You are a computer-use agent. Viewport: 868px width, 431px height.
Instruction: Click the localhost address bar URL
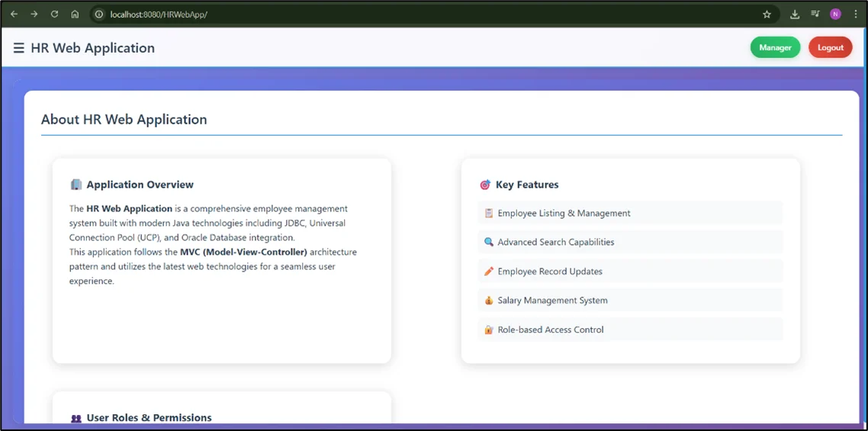[x=159, y=14]
